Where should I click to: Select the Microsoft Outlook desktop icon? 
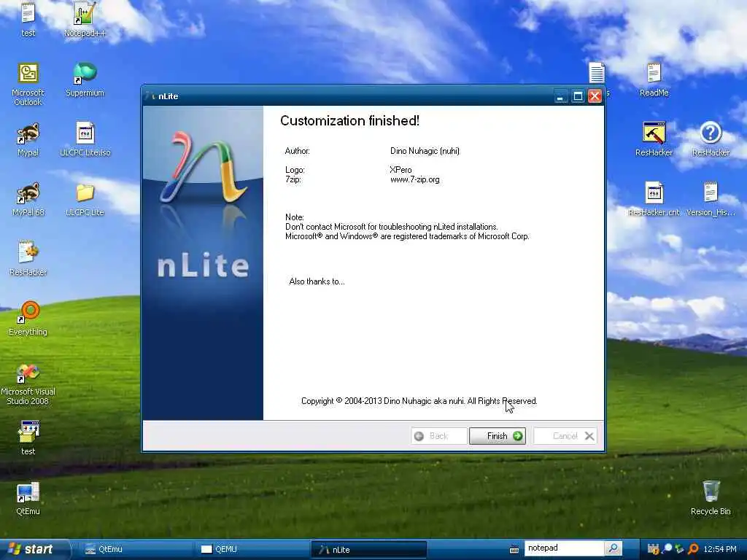(28, 85)
